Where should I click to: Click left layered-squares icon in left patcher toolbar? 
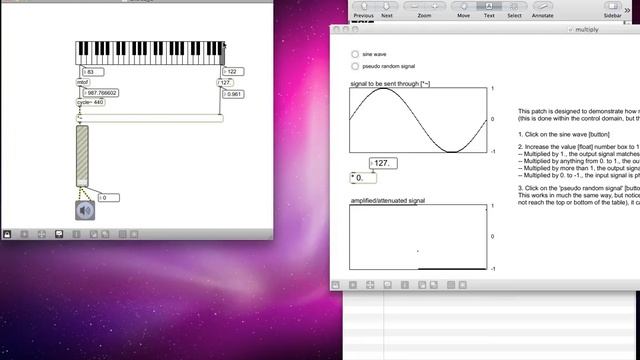(x=93, y=234)
